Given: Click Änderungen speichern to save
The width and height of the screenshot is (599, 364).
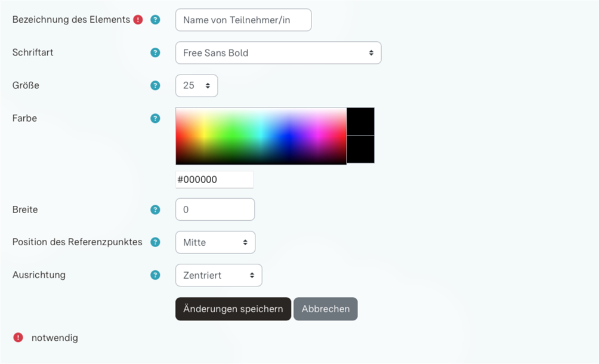Looking at the screenshot, I should pos(233,309).
